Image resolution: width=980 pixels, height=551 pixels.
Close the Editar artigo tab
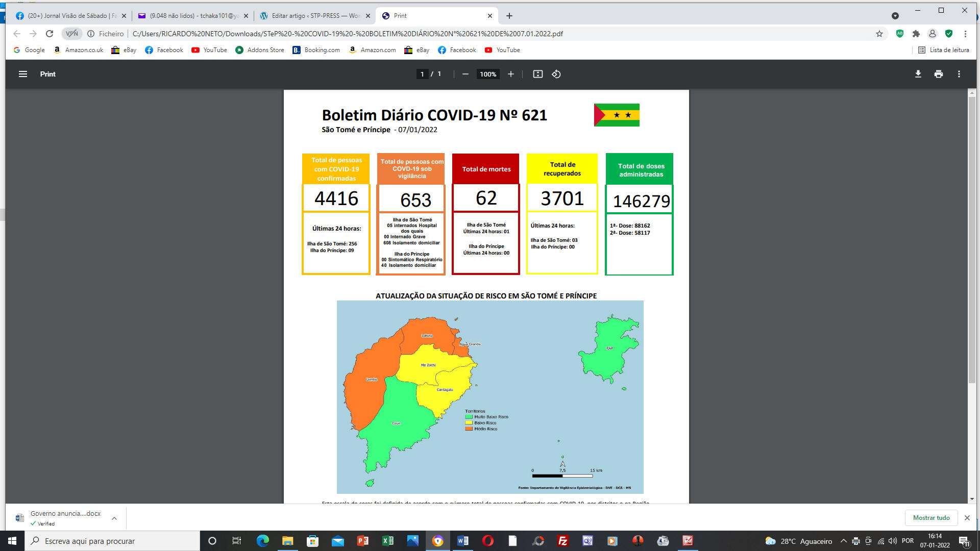[367, 16]
